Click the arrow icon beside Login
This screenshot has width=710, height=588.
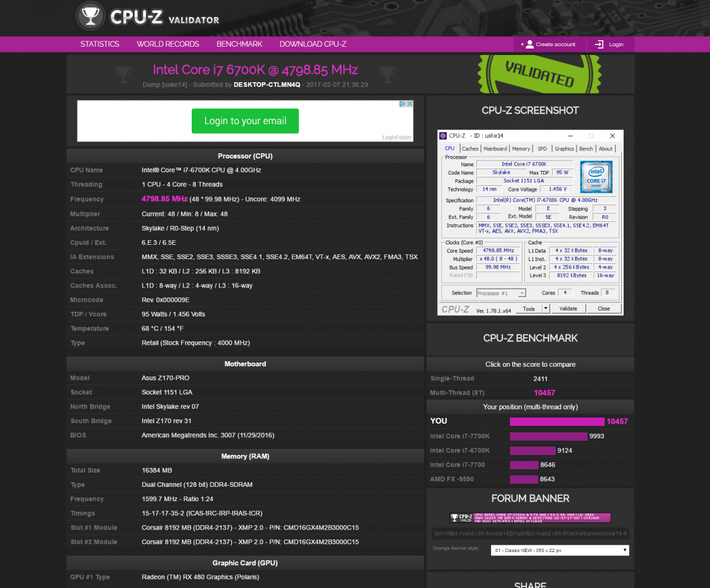tap(599, 44)
